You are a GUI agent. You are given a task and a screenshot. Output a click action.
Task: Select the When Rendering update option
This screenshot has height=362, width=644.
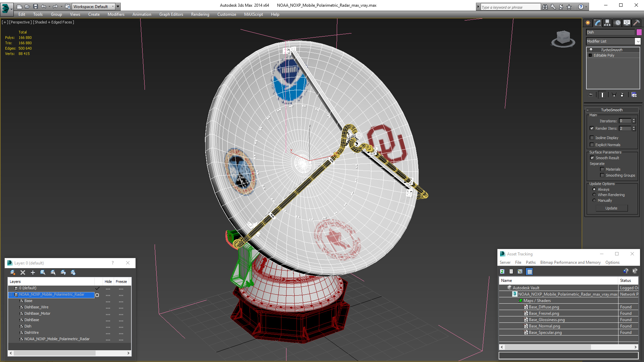tap(594, 195)
